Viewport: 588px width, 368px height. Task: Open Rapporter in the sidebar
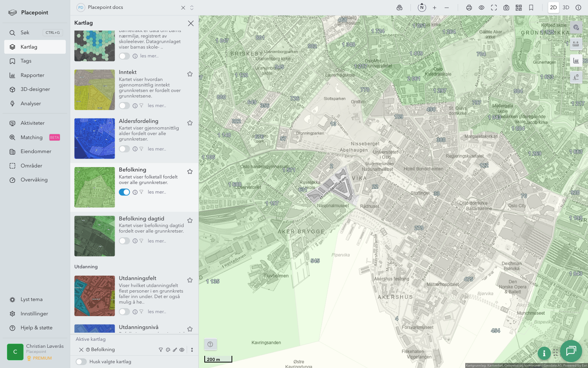click(x=32, y=75)
